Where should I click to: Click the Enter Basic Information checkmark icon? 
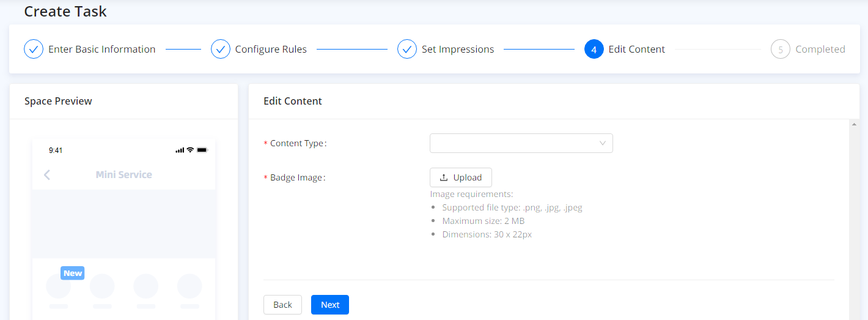(x=34, y=49)
